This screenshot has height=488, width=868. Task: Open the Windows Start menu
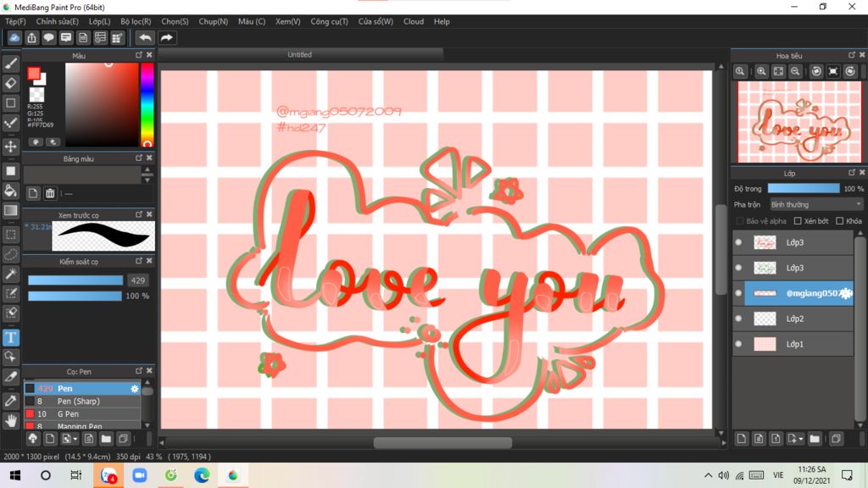15,475
